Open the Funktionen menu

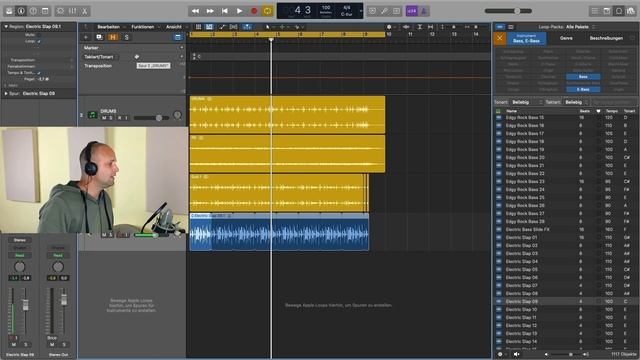(142, 27)
